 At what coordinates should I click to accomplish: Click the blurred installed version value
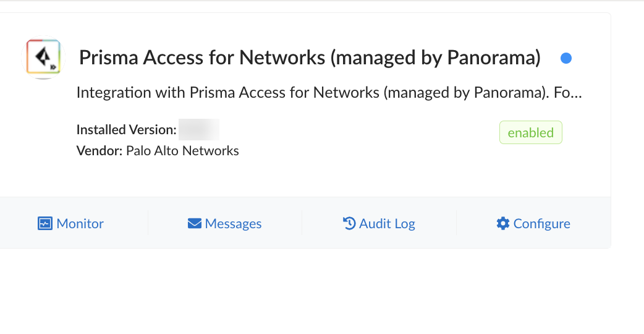coord(199,130)
